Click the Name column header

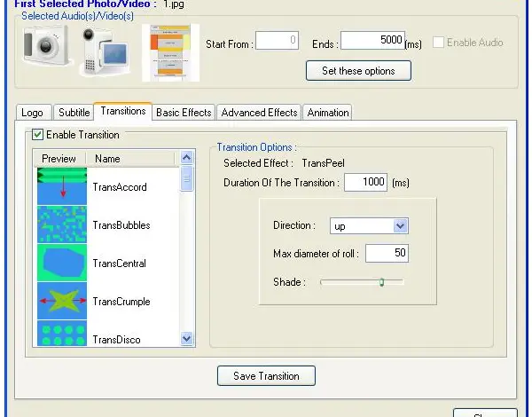pos(130,159)
